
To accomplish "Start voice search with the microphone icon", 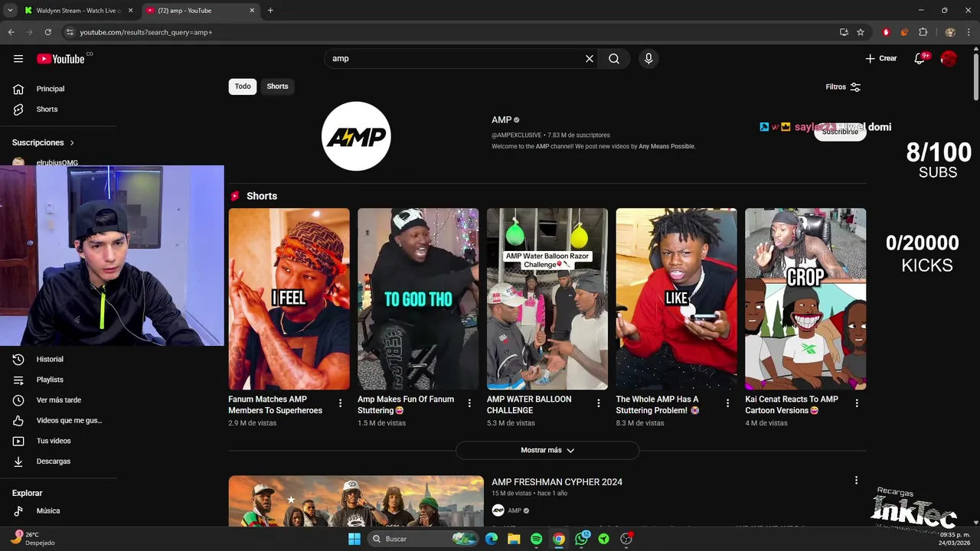I will [648, 59].
